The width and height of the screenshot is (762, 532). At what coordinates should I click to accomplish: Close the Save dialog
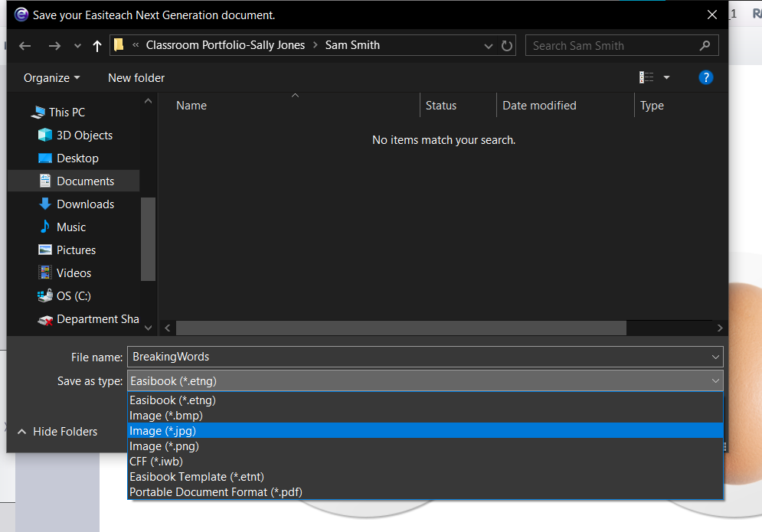712,15
